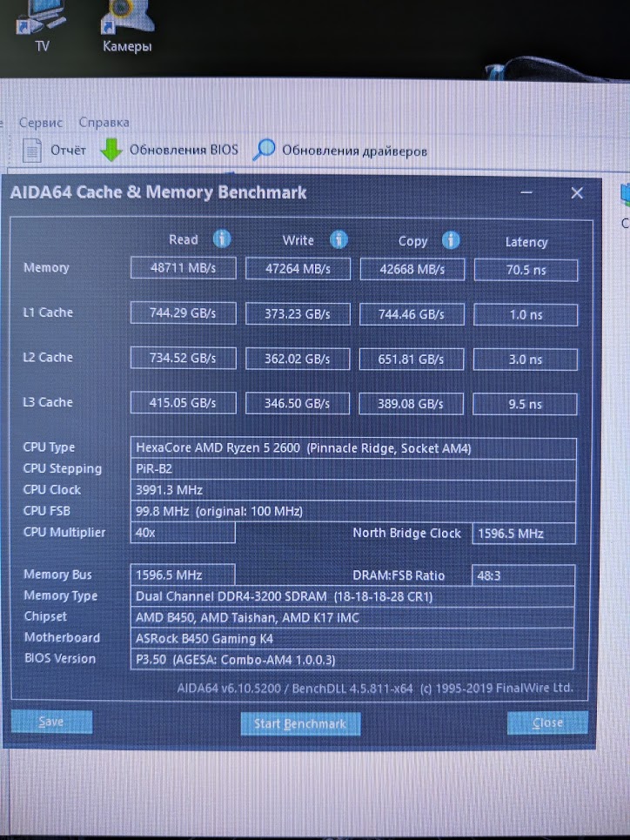Click the AIDA64 v6.10.5200 version footer text
This screenshot has height=840, width=630.
click(375, 688)
